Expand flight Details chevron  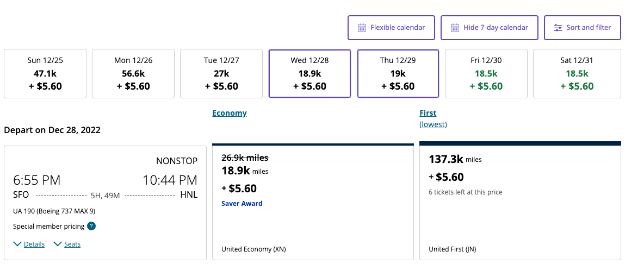pos(17,244)
